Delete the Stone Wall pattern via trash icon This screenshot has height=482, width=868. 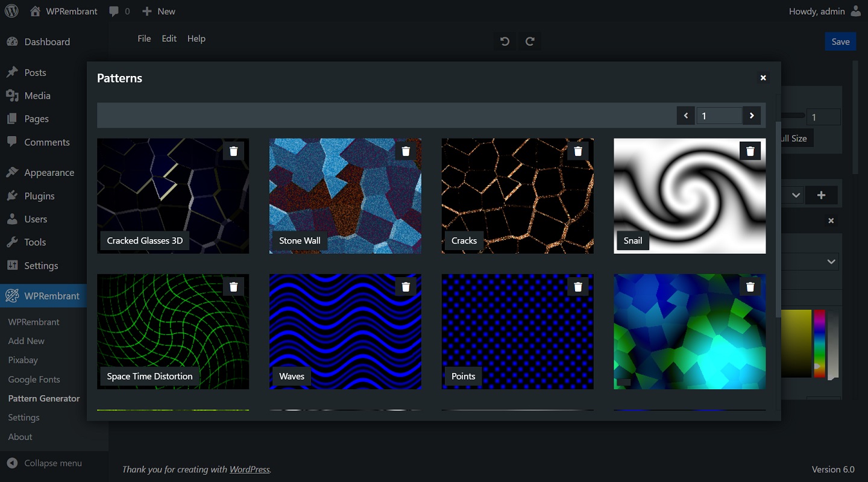(406, 151)
